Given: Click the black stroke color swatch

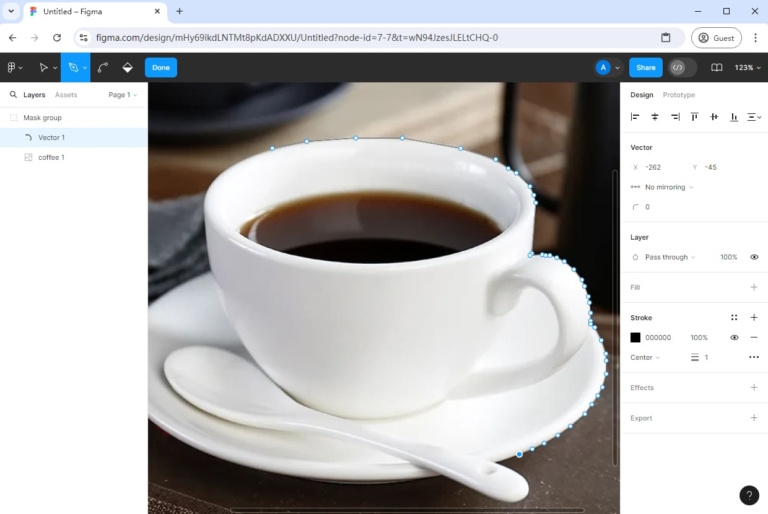Looking at the screenshot, I should point(635,338).
